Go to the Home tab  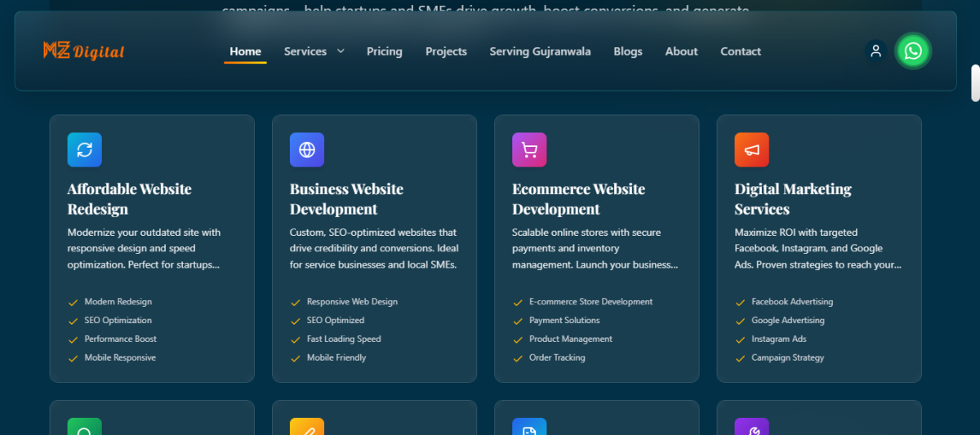pos(245,51)
